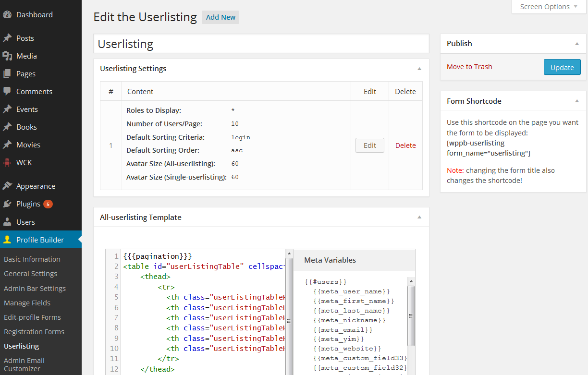This screenshot has width=588, height=375.
Task: Open Manage Fields submenu
Action: pyautogui.click(x=27, y=303)
